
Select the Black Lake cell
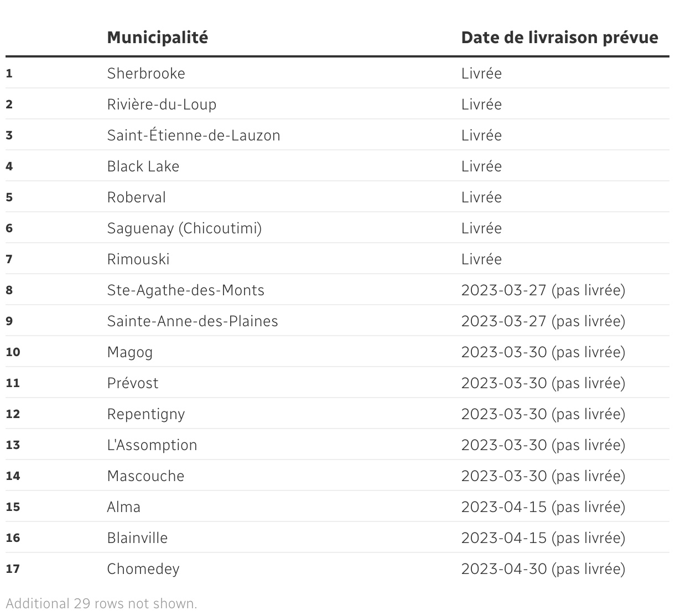click(x=143, y=166)
